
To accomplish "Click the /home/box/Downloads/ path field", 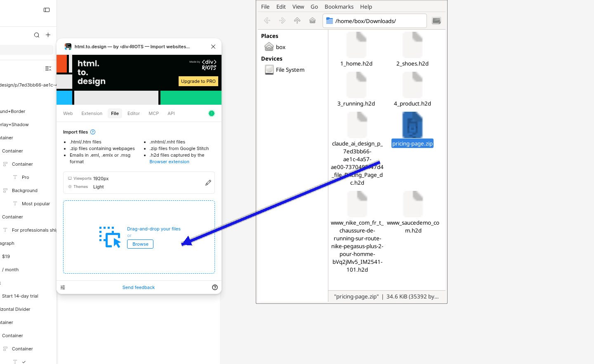I will point(375,21).
